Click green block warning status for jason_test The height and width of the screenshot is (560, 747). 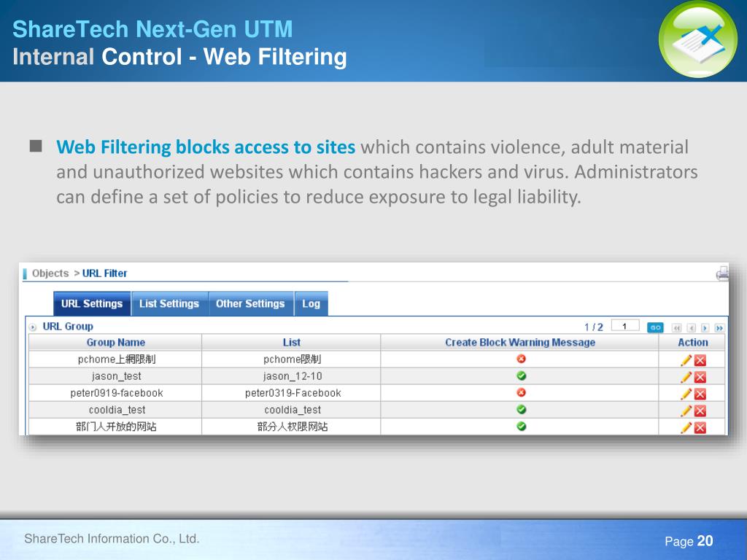click(x=521, y=376)
